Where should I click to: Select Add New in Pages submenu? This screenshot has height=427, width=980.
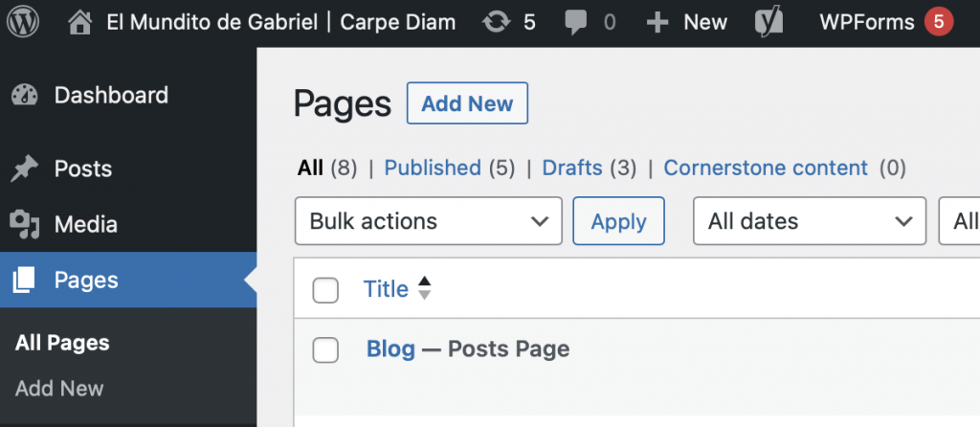pyautogui.click(x=59, y=389)
